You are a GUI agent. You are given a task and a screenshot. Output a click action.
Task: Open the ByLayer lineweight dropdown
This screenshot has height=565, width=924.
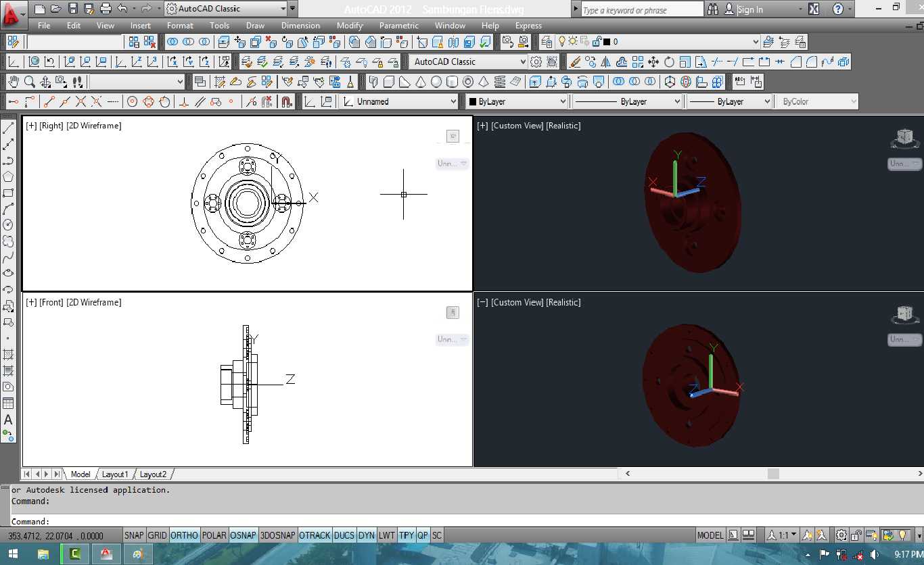(x=729, y=101)
